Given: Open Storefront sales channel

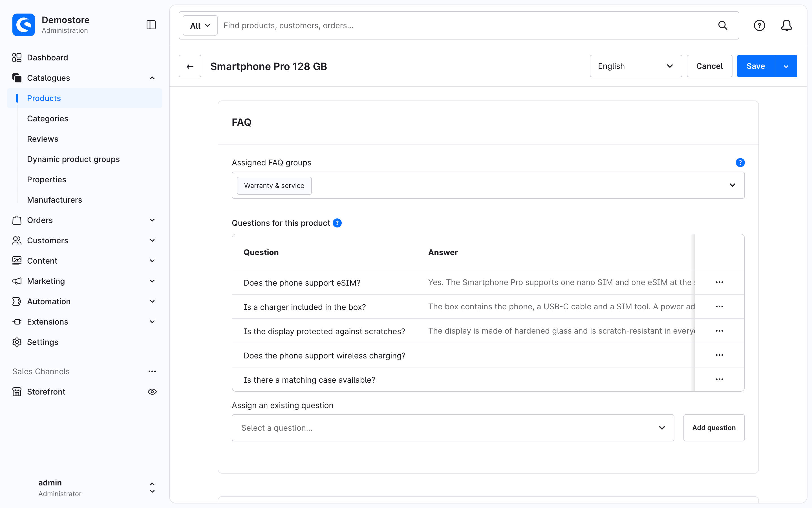Looking at the screenshot, I should (x=46, y=392).
